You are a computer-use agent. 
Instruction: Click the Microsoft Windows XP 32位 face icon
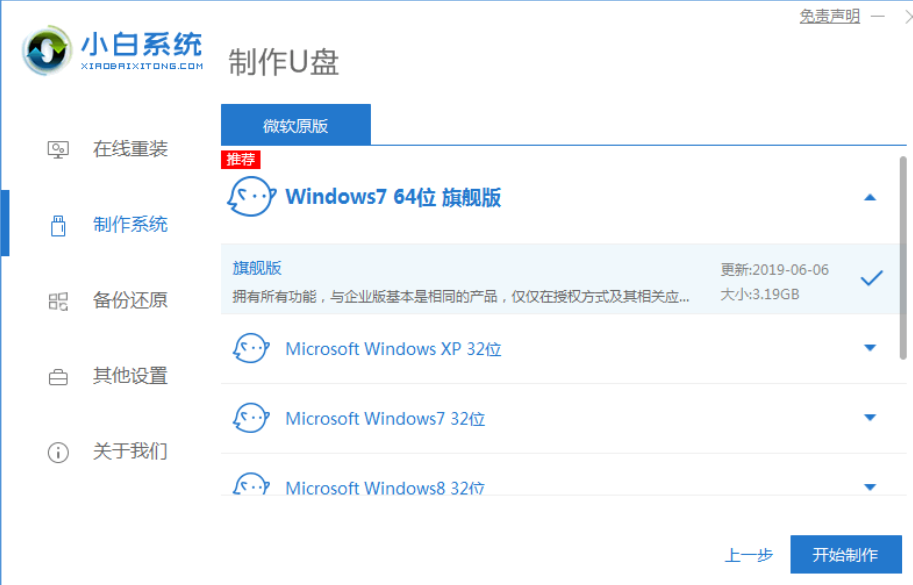[250, 349]
